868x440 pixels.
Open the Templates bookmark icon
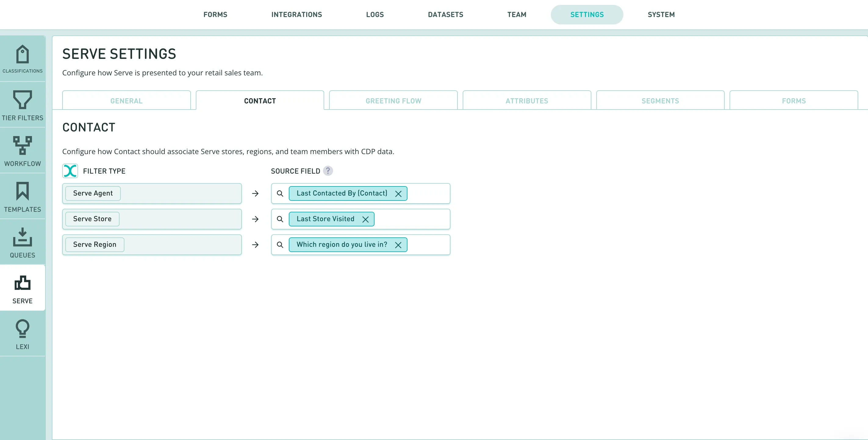(x=22, y=191)
